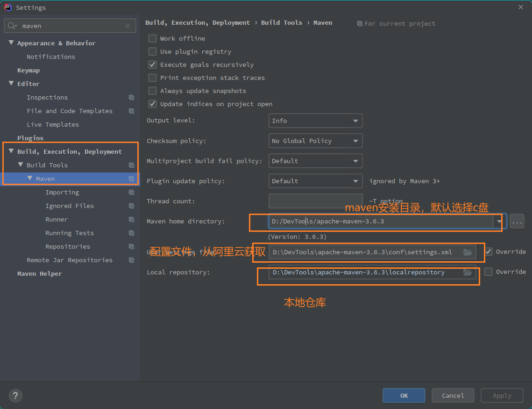The image size is (532, 409).
Task: Enable Always update snapshots checkbox
Action: click(x=152, y=91)
